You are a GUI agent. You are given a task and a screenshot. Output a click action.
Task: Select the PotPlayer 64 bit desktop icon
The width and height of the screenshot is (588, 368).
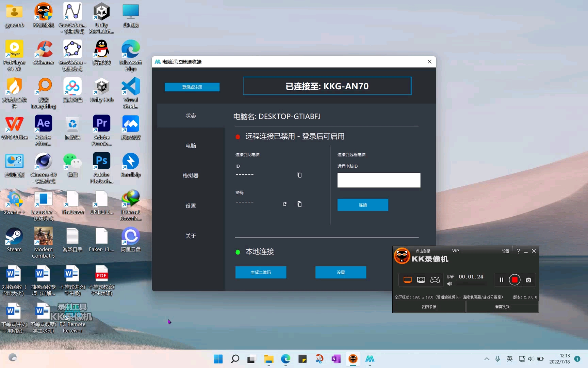[14, 56]
